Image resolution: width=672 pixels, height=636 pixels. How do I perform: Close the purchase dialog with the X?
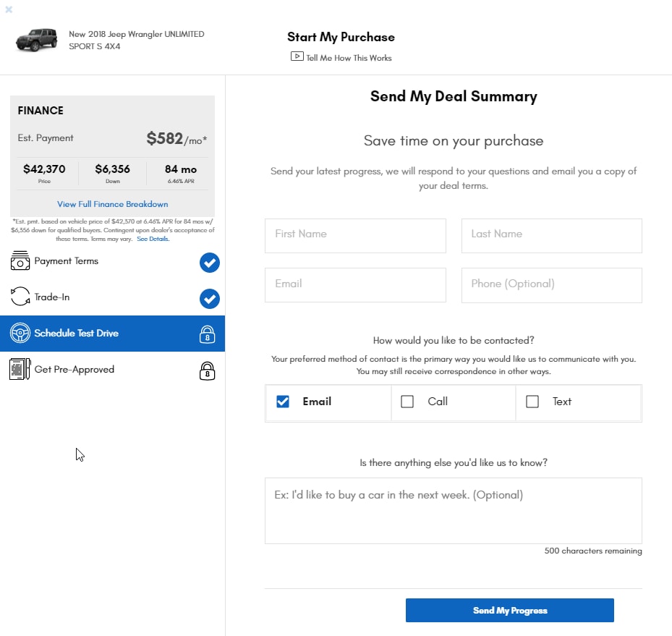point(9,9)
